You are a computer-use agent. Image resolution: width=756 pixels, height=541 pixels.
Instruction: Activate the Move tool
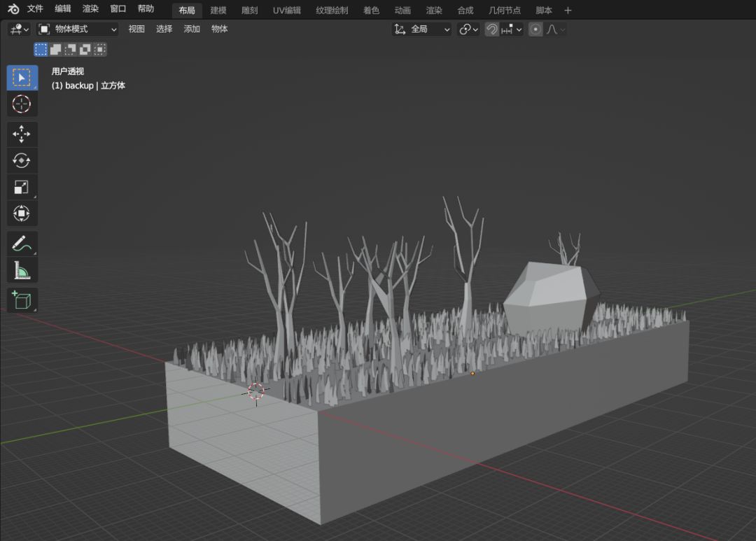(x=22, y=134)
